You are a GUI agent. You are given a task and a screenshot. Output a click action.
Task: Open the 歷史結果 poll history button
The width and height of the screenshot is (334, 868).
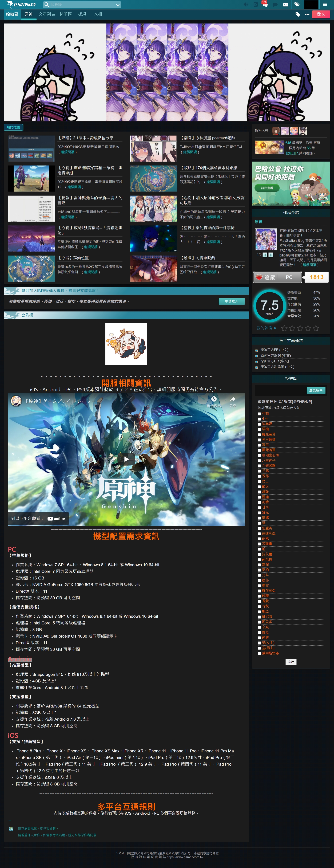[316, 390]
